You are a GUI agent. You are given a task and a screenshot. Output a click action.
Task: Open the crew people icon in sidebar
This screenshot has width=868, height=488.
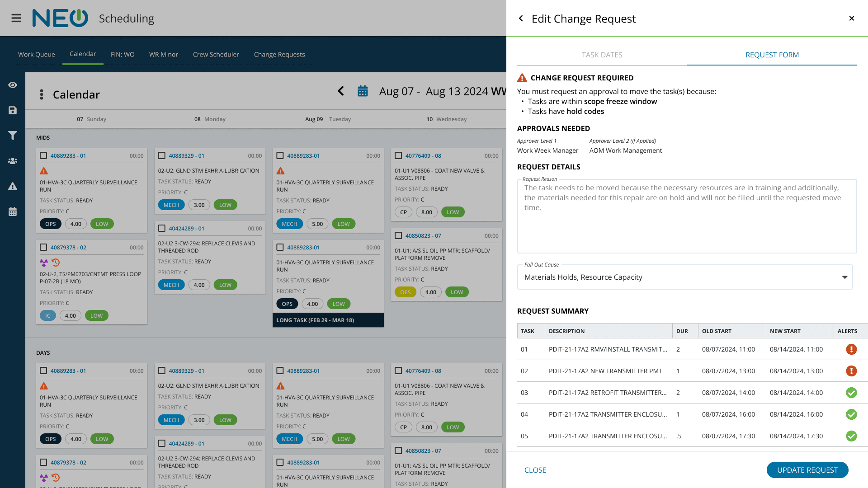(x=13, y=161)
